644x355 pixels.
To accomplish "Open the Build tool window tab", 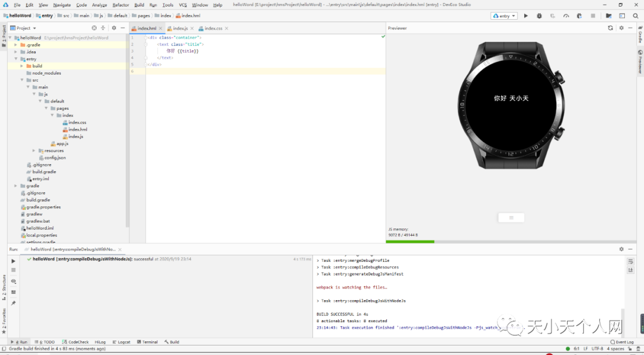I will 172,342.
